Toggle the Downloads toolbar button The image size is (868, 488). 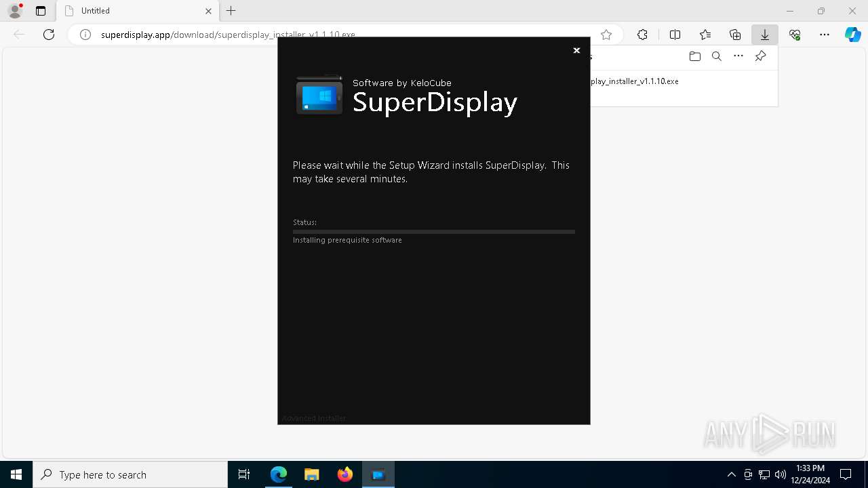pyautogui.click(x=765, y=35)
